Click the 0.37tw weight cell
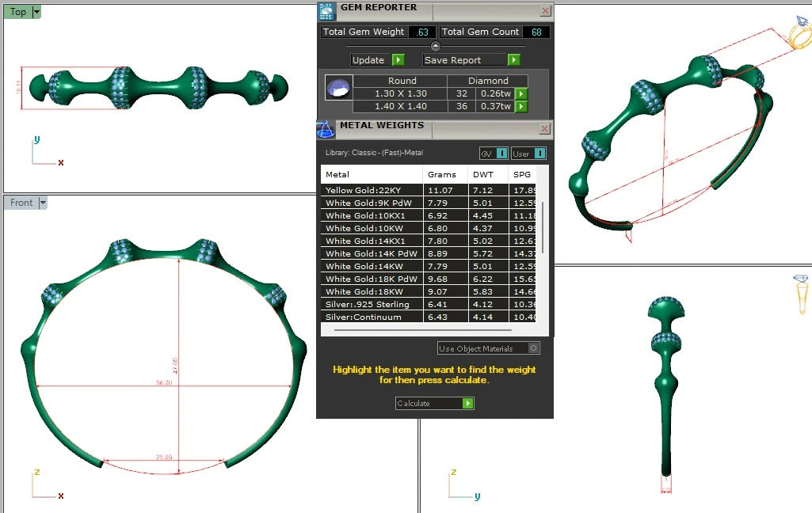The height and width of the screenshot is (513, 812). (496, 106)
